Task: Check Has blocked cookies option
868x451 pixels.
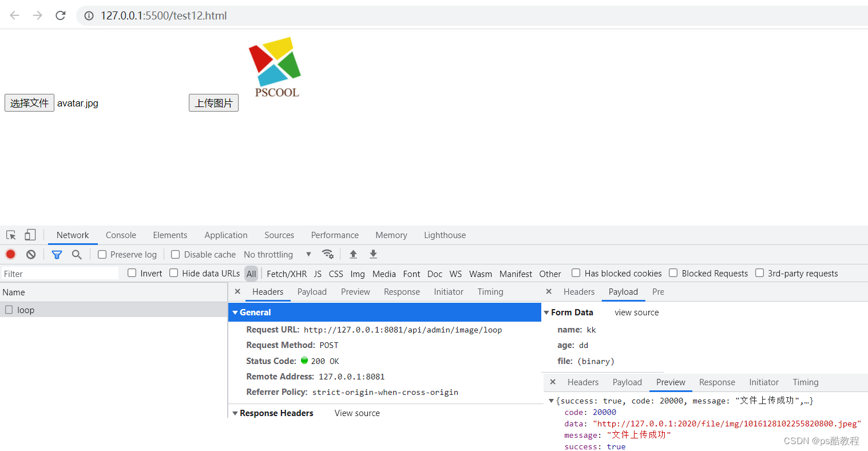Action: point(576,273)
